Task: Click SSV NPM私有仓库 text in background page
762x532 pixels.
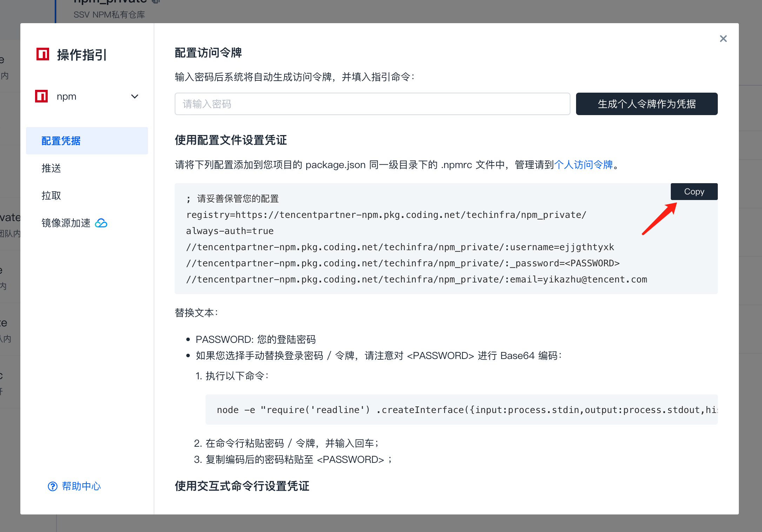Action: click(x=109, y=15)
